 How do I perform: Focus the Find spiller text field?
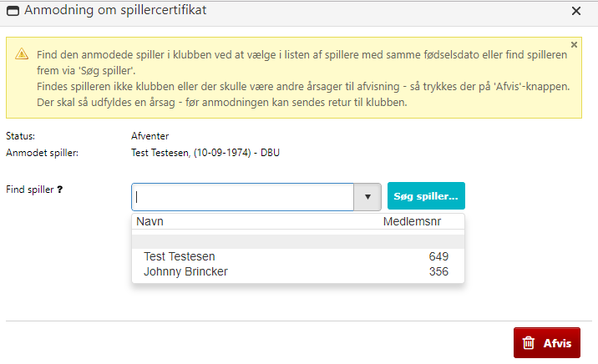pyautogui.click(x=244, y=197)
